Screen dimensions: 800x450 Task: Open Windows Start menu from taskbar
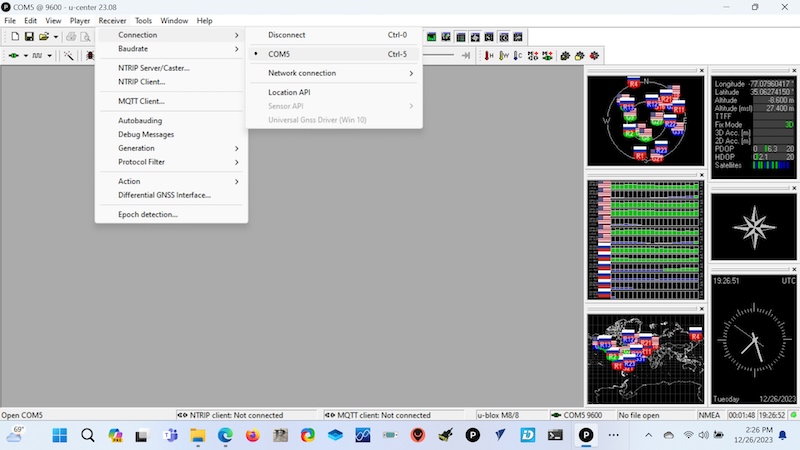pyautogui.click(x=59, y=435)
